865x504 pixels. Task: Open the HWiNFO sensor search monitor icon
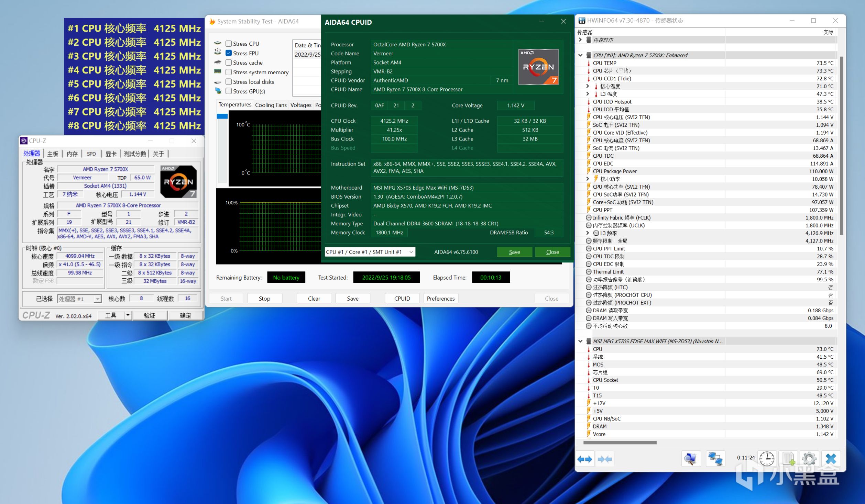pyautogui.click(x=691, y=459)
